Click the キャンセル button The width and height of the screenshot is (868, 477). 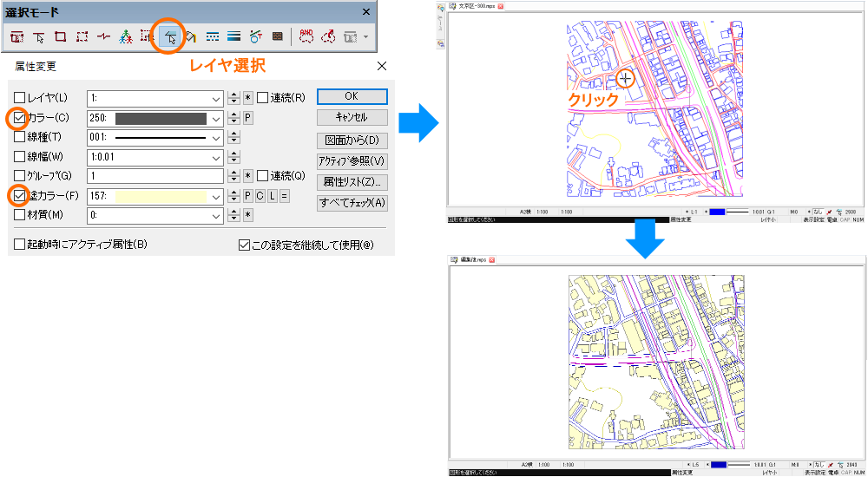tap(352, 117)
